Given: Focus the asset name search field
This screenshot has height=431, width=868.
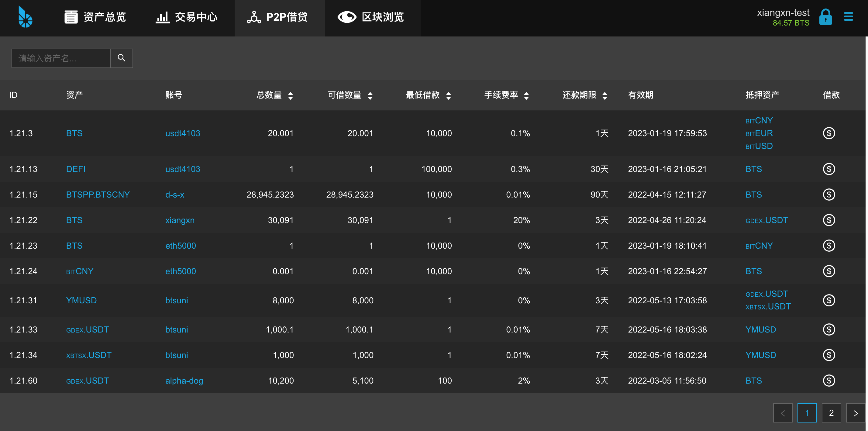Looking at the screenshot, I should coord(61,58).
